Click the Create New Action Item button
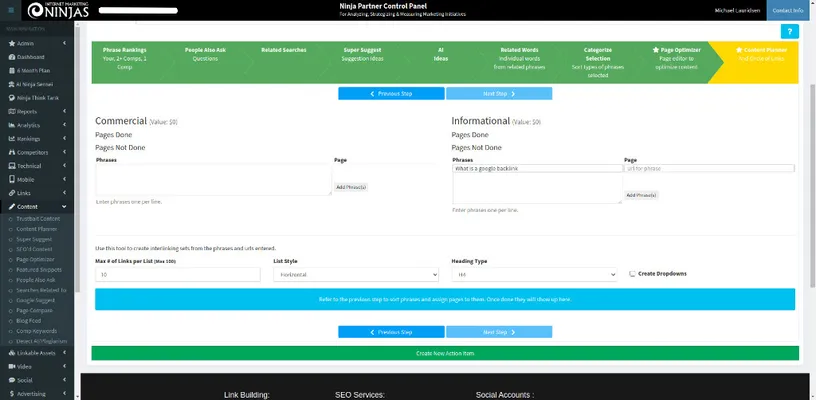The height and width of the screenshot is (400, 816). point(445,353)
